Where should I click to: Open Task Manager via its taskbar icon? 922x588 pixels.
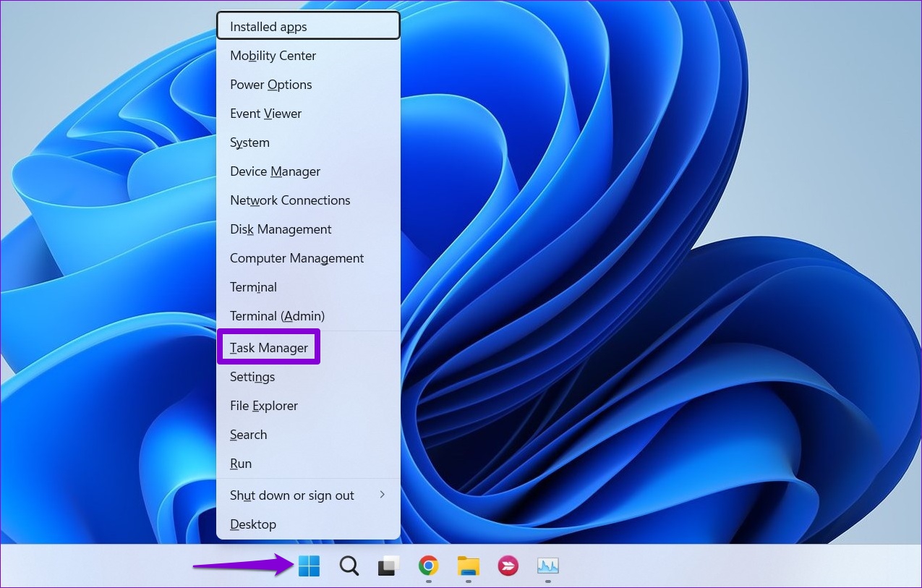[x=547, y=566]
